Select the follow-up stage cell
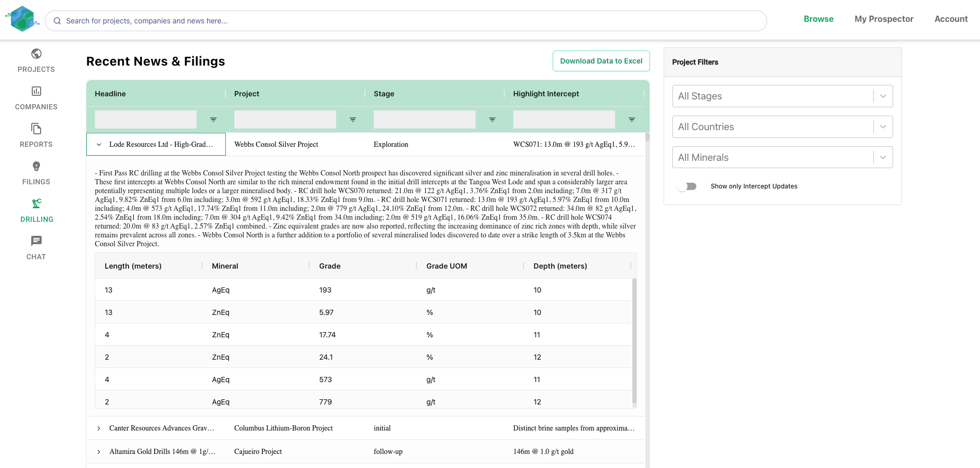This screenshot has width=980, height=468. [435, 452]
